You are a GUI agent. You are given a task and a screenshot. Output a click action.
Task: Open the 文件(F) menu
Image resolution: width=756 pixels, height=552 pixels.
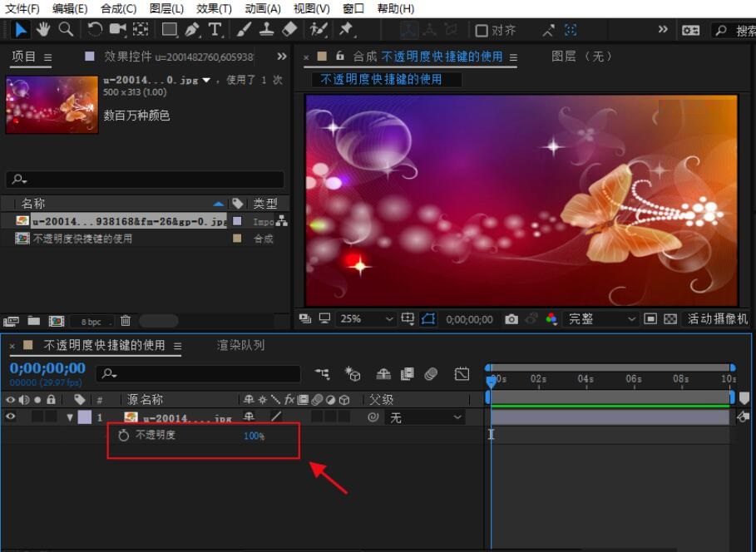22,8
